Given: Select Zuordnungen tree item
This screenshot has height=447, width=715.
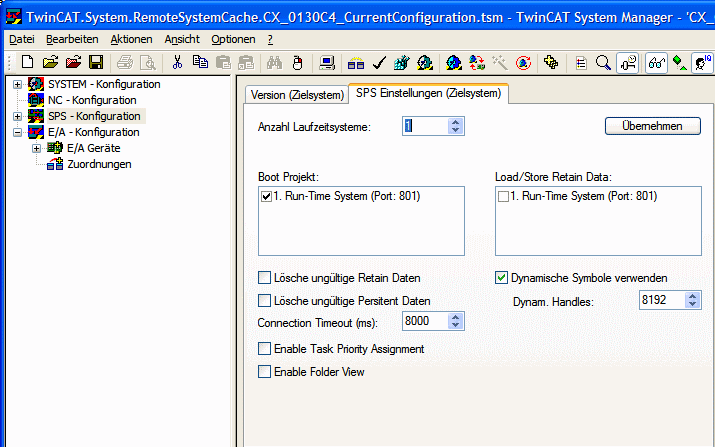Looking at the screenshot, I should click(x=99, y=164).
